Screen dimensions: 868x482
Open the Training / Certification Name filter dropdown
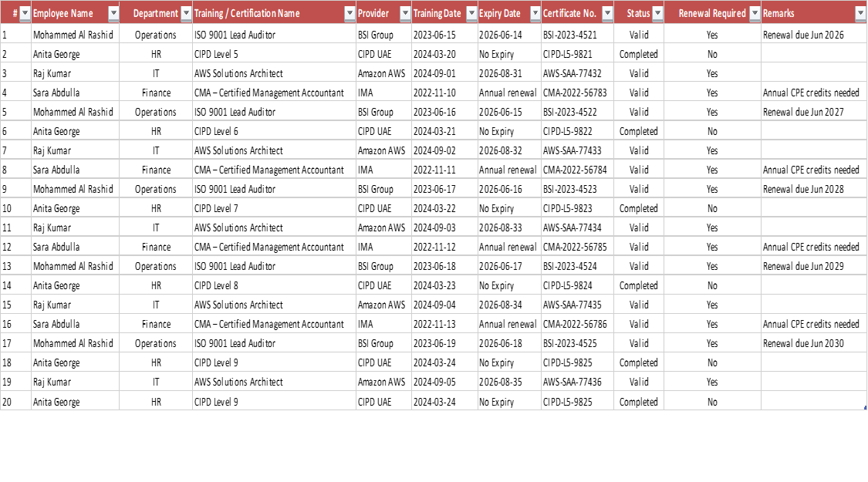[x=350, y=13]
